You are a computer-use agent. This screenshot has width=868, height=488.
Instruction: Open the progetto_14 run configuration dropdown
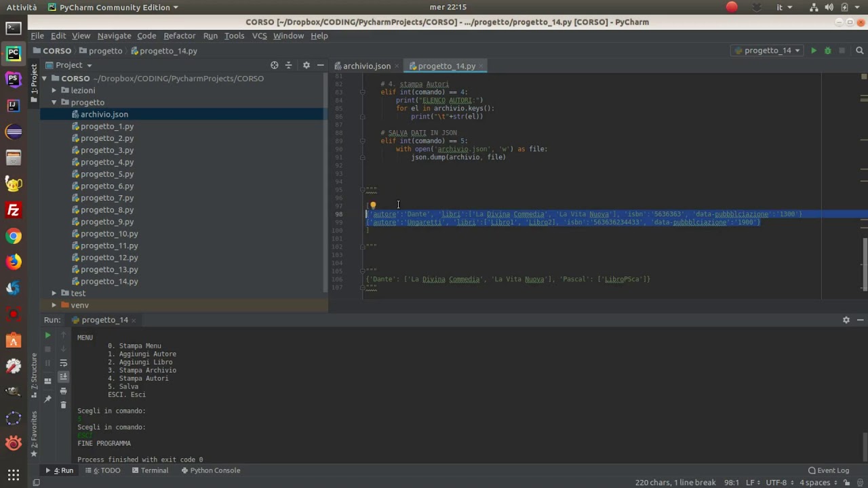[767, 51]
